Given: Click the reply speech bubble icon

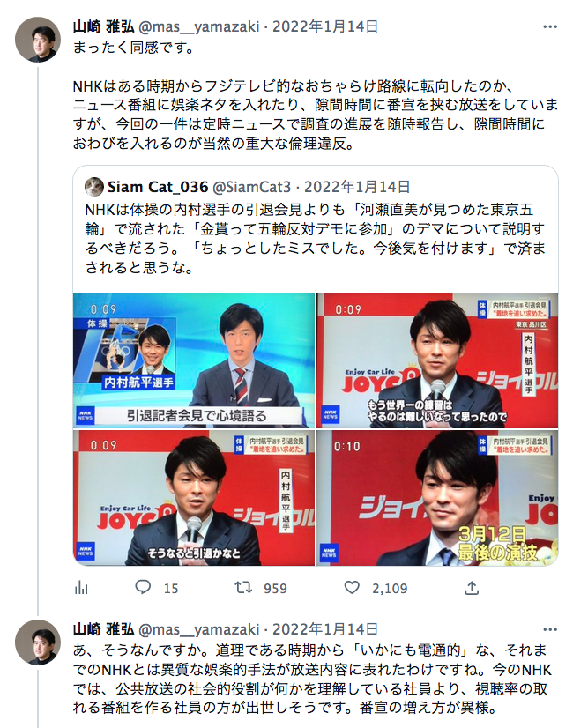Looking at the screenshot, I should click(143, 587).
